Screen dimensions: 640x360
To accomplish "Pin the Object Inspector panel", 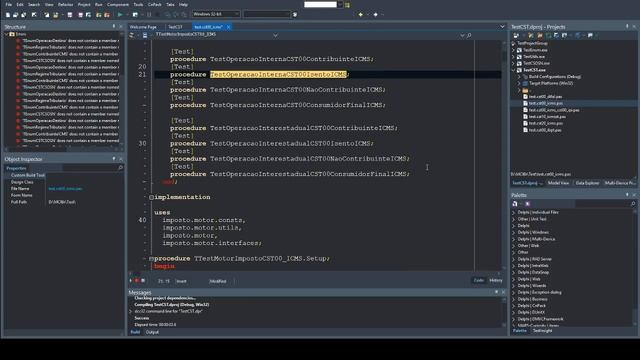I will click(114, 159).
